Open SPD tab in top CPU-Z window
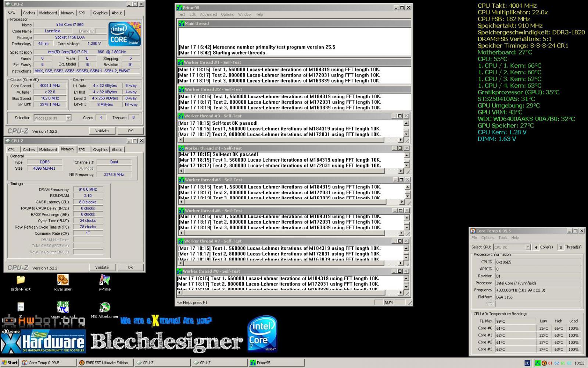The height and width of the screenshot is (368, 588). (82, 13)
